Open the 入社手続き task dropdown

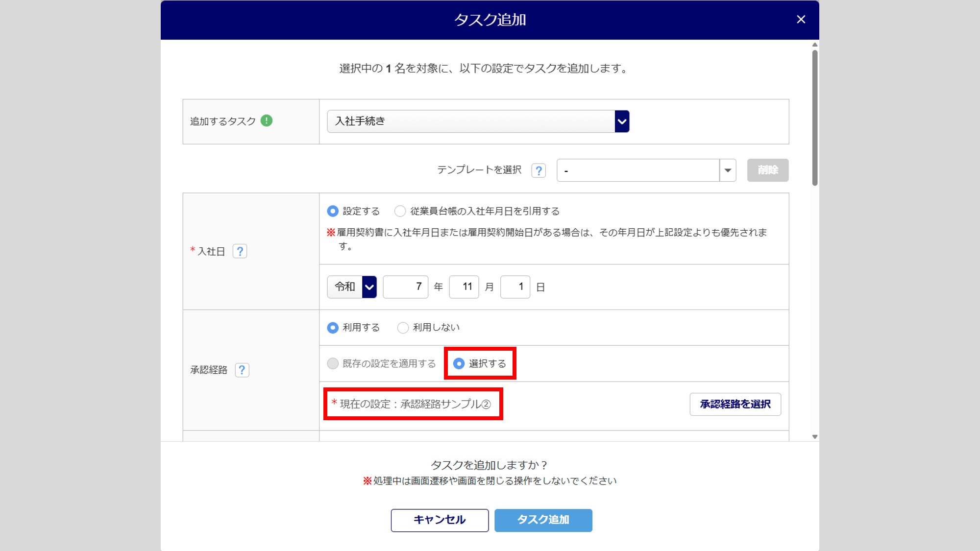tap(478, 121)
